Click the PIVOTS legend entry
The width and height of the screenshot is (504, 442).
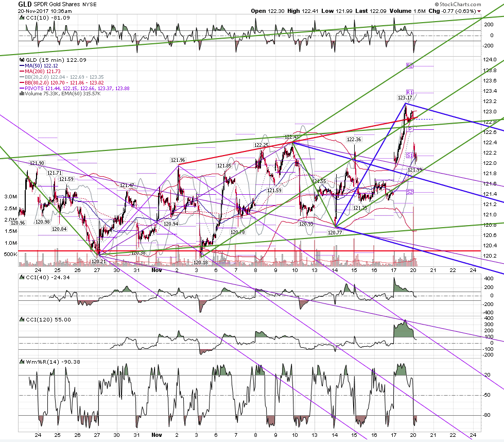click(x=77, y=88)
